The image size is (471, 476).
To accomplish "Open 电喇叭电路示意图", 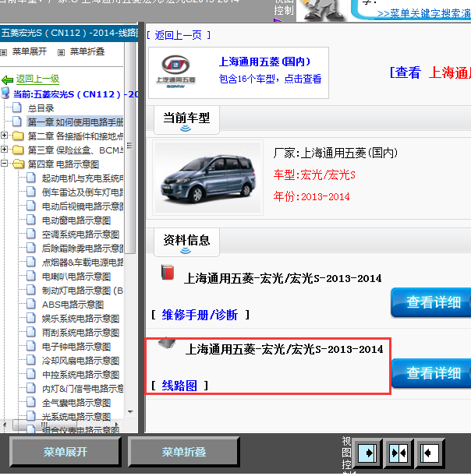I will coord(76,277).
